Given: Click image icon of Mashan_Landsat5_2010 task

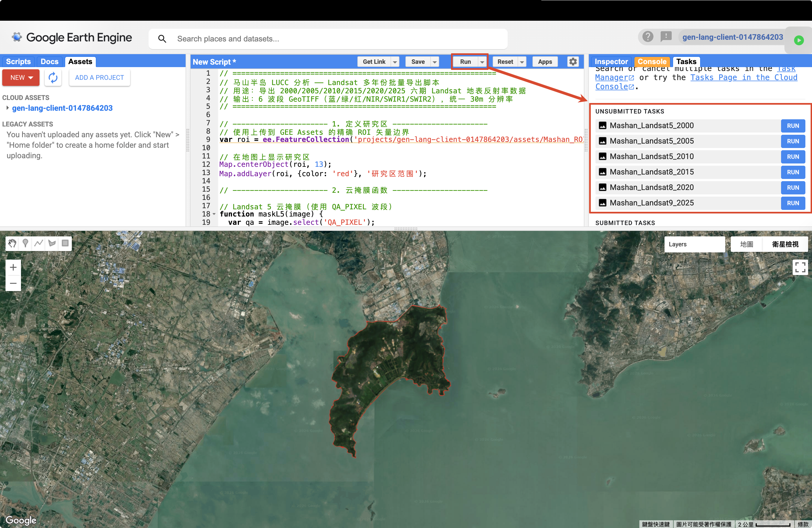Looking at the screenshot, I should [x=603, y=157].
